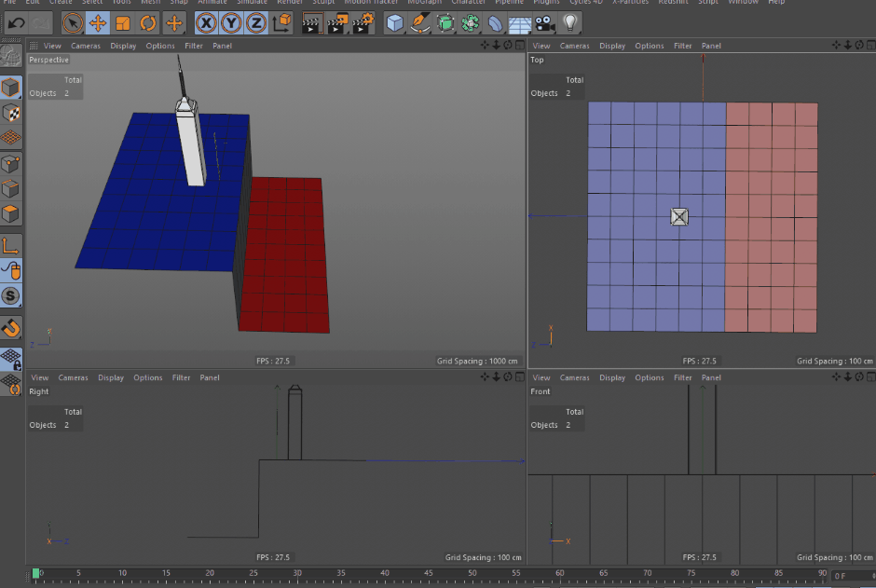Click Front viewport rotate icon
Screen dimensions: 876x588
(x=859, y=376)
